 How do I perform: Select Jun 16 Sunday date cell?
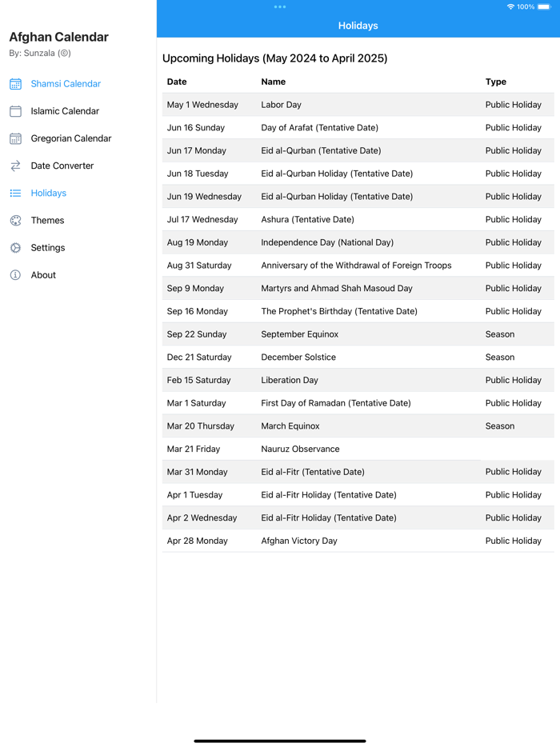pos(196,128)
